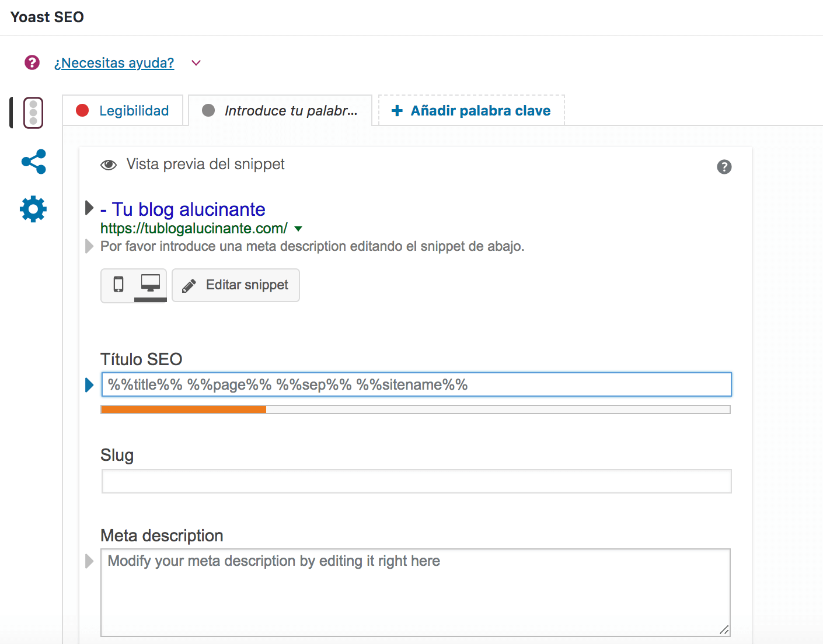Open the green dropdown arrow after the URL
This screenshot has height=644, width=823.
(298, 229)
